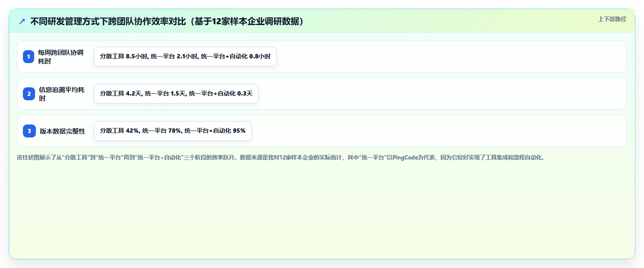
Task: Select the 版本数据完整性 label
Action: [x=62, y=131]
